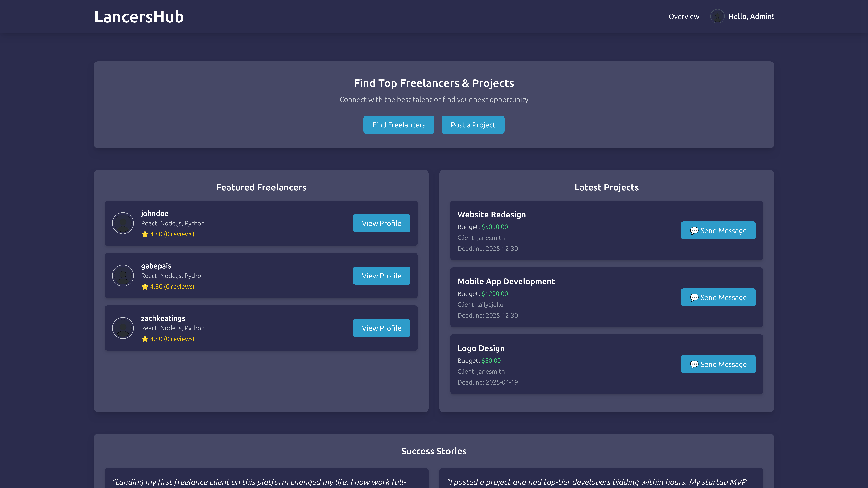
Task: Click the star rating icon for gabepais
Action: pyautogui.click(x=145, y=287)
